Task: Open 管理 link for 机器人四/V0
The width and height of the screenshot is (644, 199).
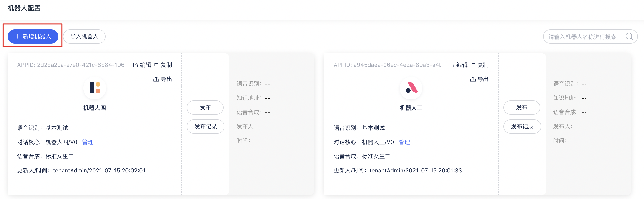Action: [x=88, y=142]
